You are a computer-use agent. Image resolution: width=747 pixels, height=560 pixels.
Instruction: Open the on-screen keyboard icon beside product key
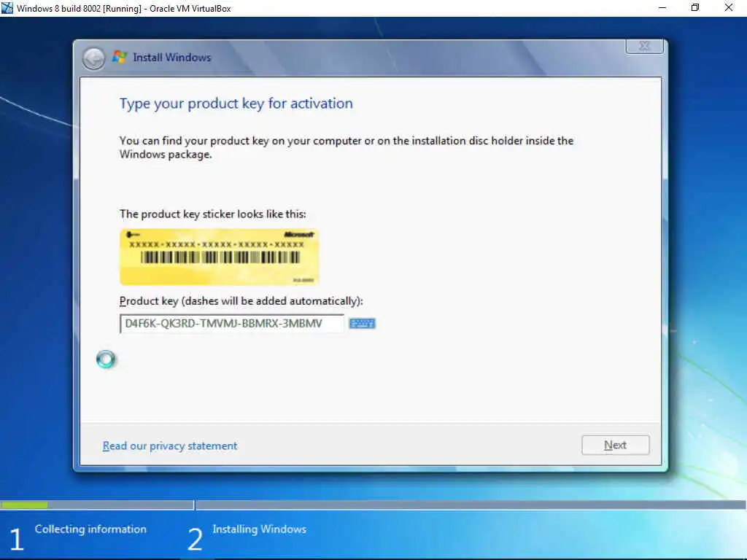click(362, 324)
